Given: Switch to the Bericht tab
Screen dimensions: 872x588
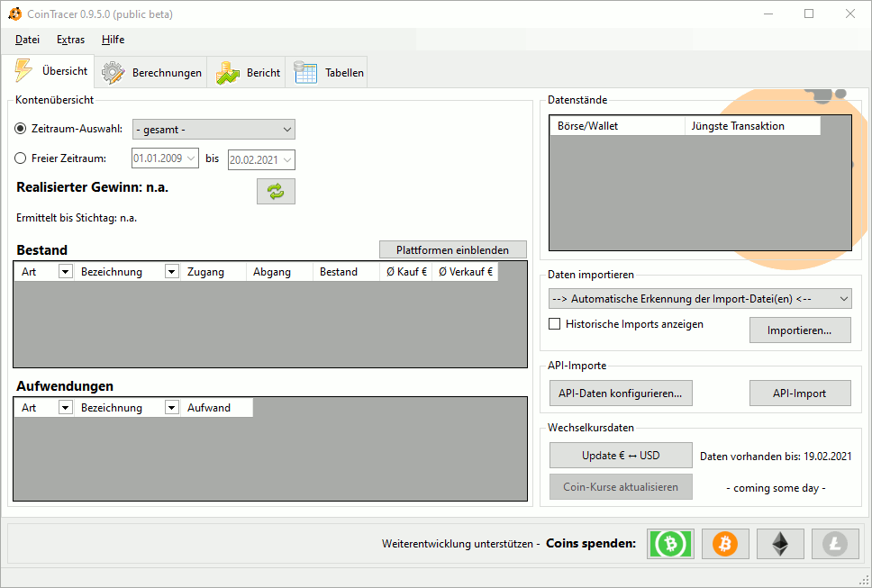Looking at the screenshot, I should 246,73.
